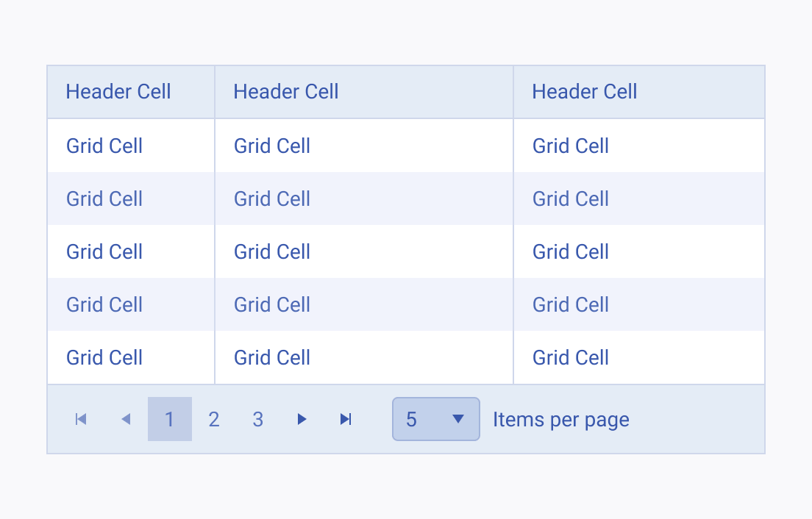Click the middle column Header Cell
The height and width of the screenshot is (519, 812).
click(x=364, y=92)
